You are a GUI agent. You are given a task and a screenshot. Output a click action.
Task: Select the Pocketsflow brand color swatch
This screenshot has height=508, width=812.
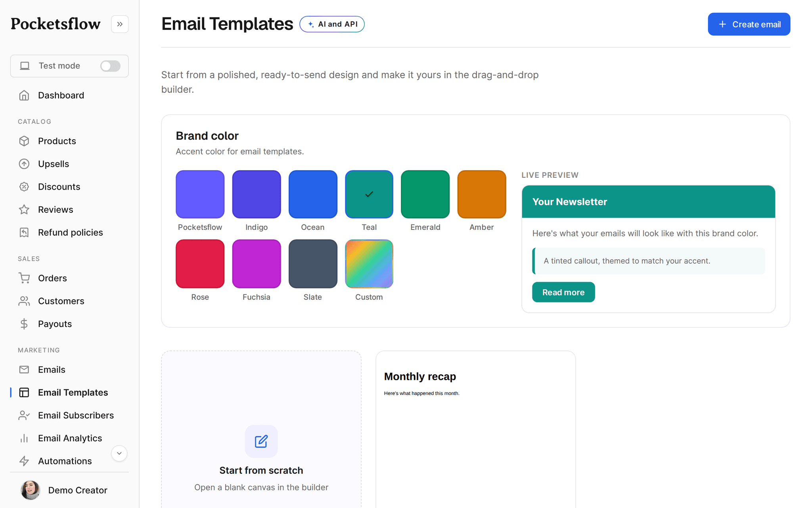[x=200, y=194]
